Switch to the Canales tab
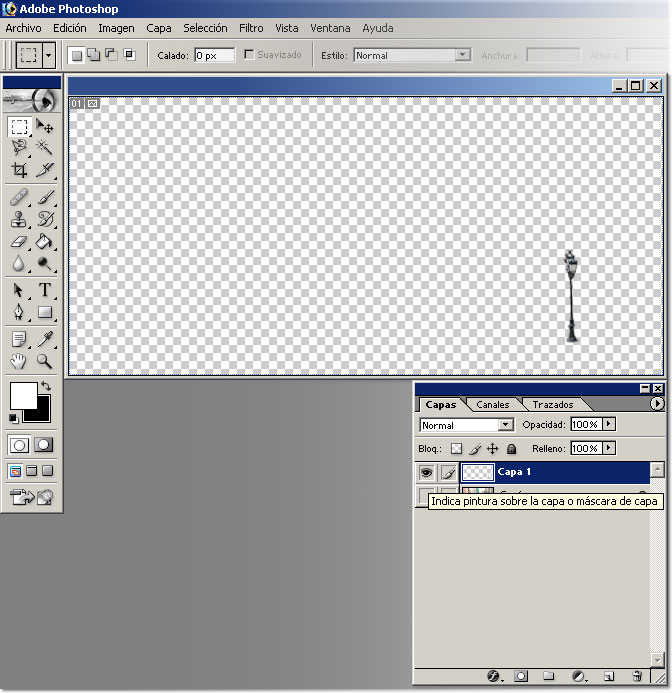The width and height of the screenshot is (672, 693). [x=492, y=405]
